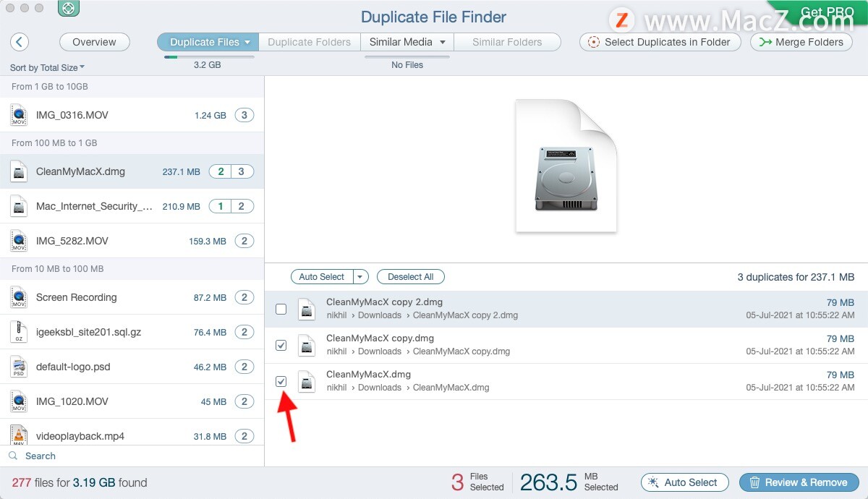Open the Sort by Total Size dropdown

pos(47,68)
